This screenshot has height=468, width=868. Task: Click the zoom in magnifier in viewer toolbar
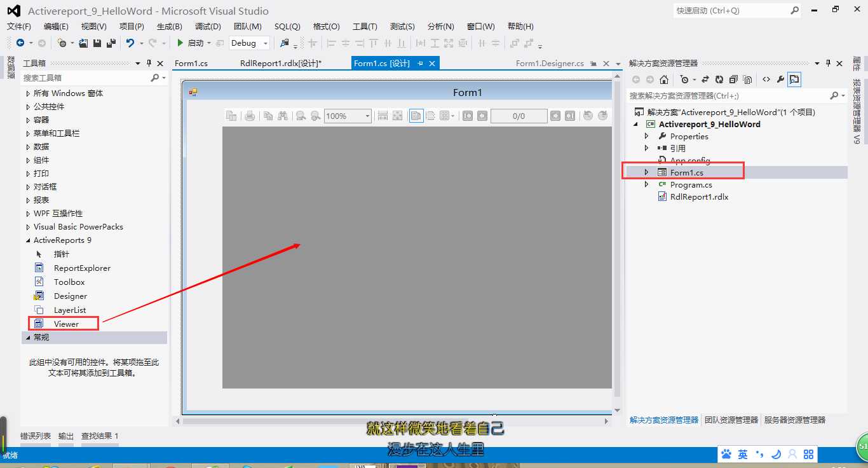point(315,116)
